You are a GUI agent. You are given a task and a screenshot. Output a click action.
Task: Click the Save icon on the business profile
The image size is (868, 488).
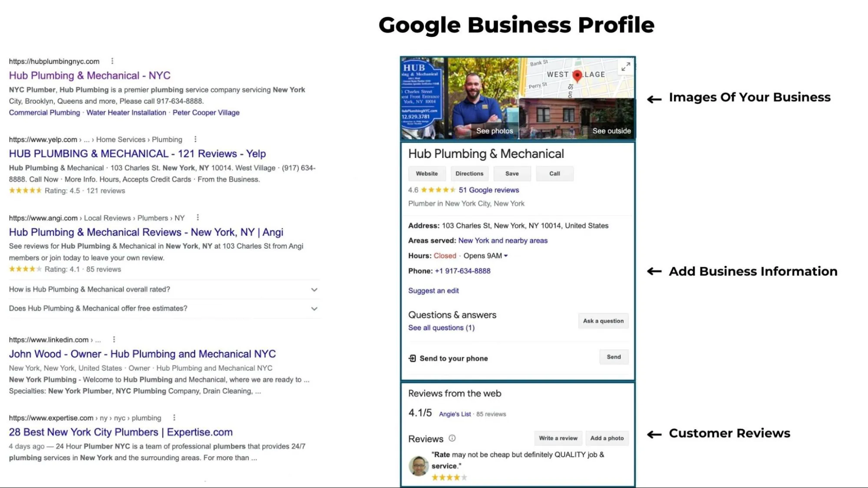pyautogui.click(x=512, y=174)
